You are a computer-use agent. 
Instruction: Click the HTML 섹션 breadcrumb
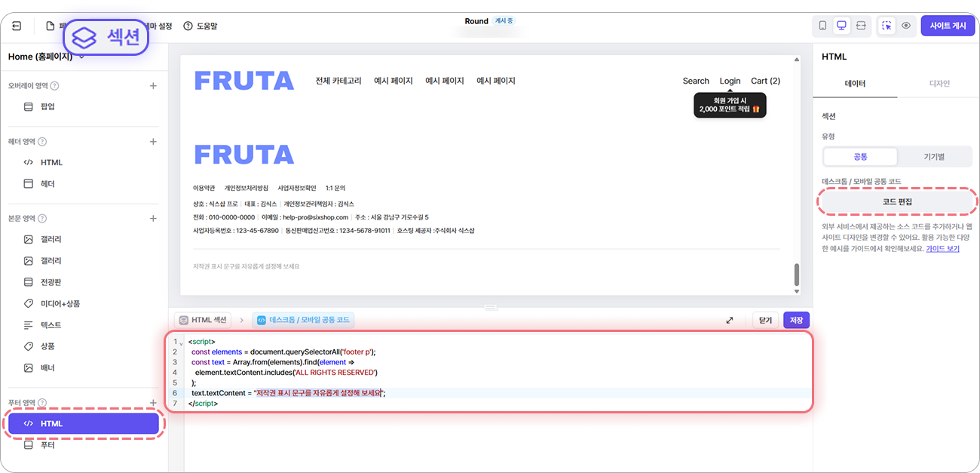coord(203,320)
